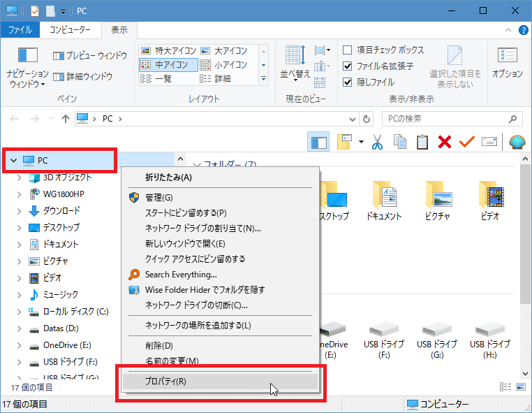Click the オプション button in ribbon
This screenshot has height=413, width=532.
[x=507, y=63]
